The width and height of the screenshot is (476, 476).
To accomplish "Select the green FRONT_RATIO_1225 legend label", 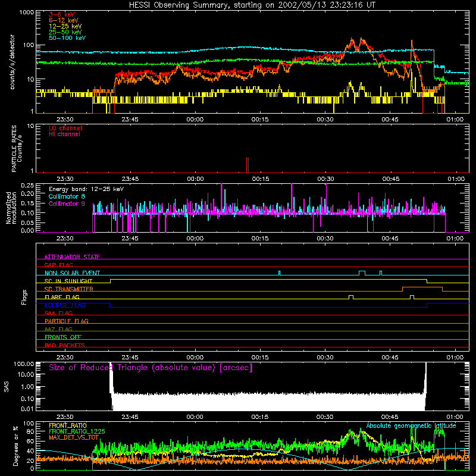I will click(x=77, y=431).
